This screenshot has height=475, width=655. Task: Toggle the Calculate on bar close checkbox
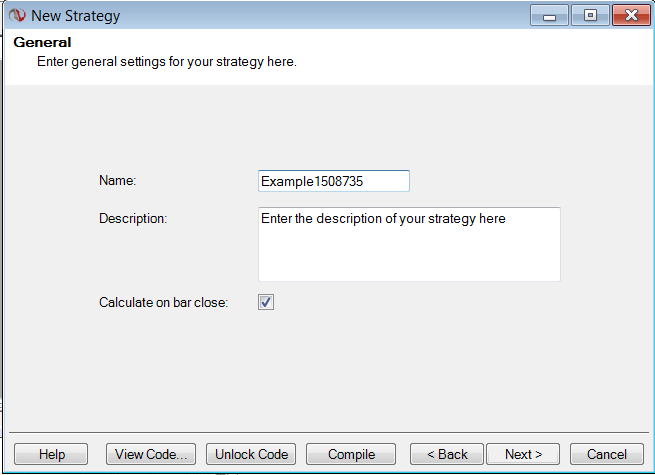tap(266, 302)
